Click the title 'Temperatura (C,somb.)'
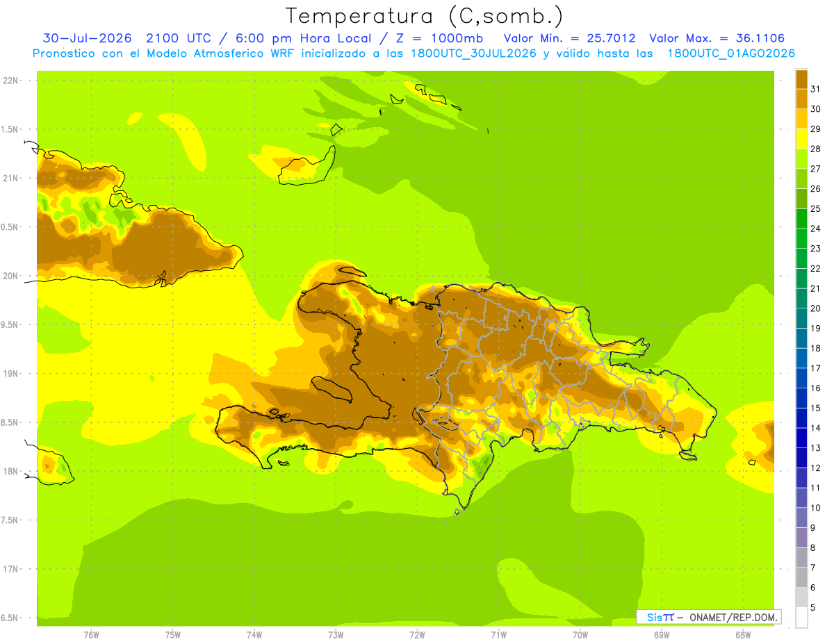The image size is (834, 644). coord(425,16)
